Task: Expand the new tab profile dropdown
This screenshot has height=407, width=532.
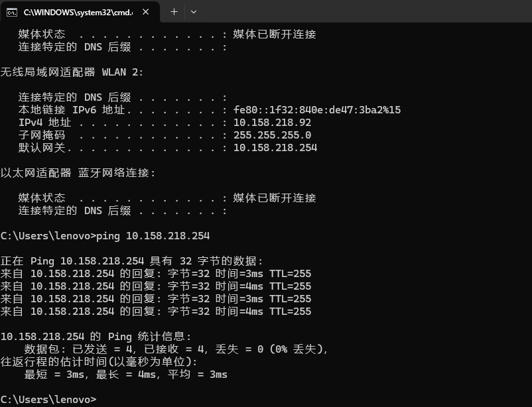Action: [194, 11]
